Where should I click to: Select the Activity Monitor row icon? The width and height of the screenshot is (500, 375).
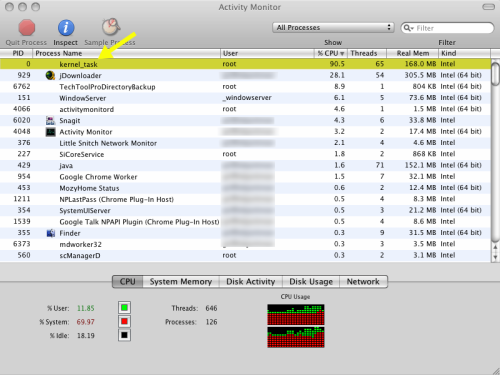[50, 132]
